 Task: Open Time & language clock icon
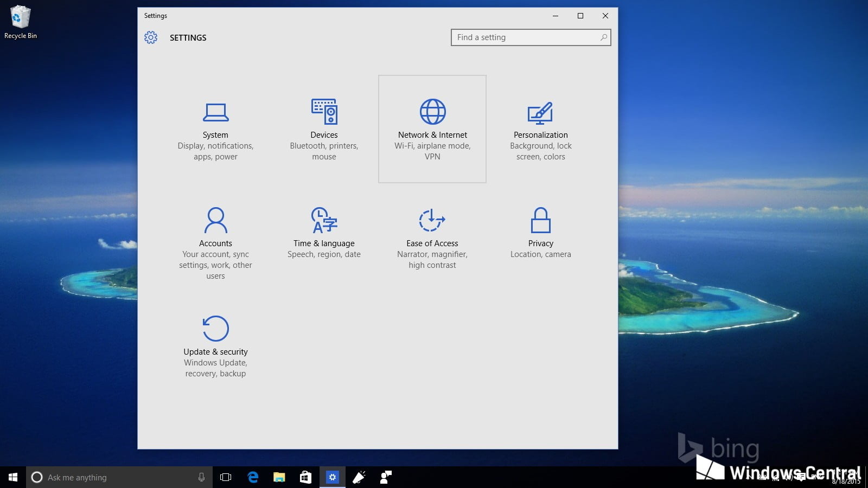coord(324,220)
